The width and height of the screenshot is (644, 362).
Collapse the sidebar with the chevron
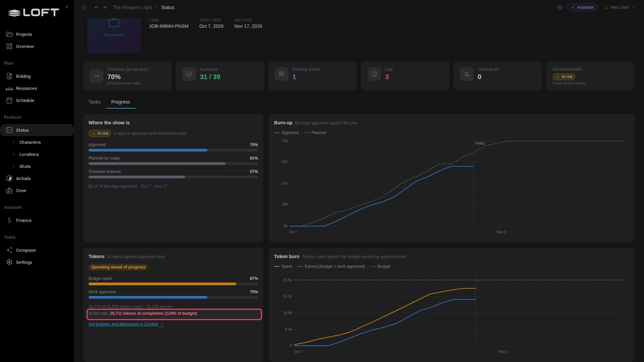(x=67, y=7)
